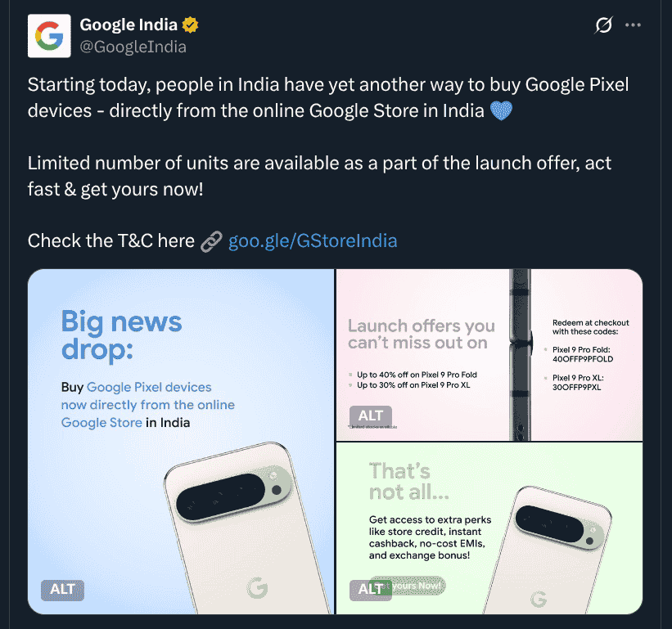The width and height of the screenshot is (672, 629).
Task: Click the gold verified badge
Action: pyautogui.click(x=190, y=25)
